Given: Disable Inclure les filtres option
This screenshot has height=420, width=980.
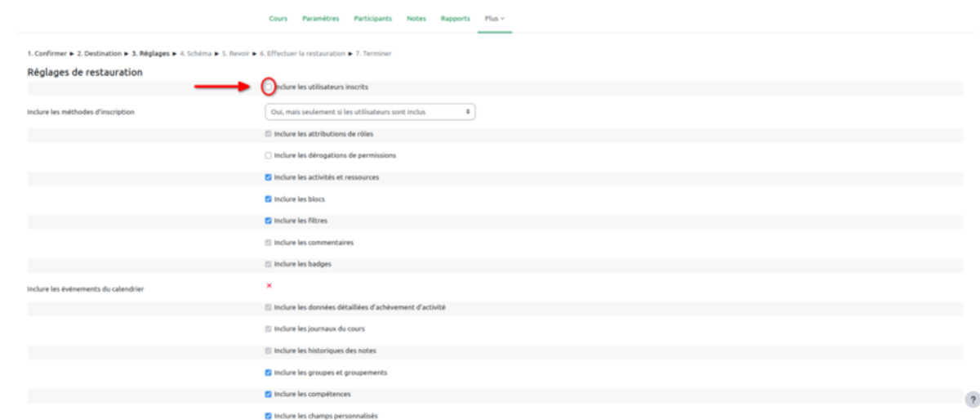Looking at the screenshot, I should [269, 221].
